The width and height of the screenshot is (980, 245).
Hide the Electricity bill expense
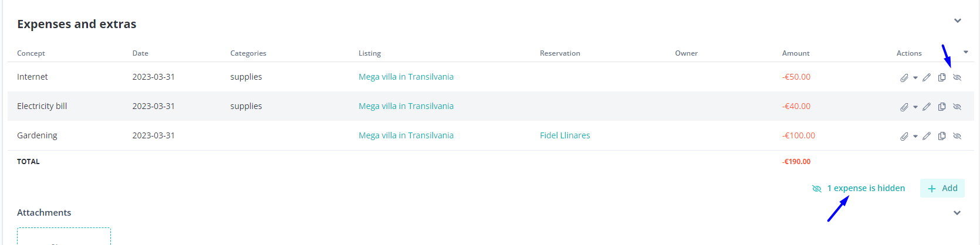[x=957, y=107]
